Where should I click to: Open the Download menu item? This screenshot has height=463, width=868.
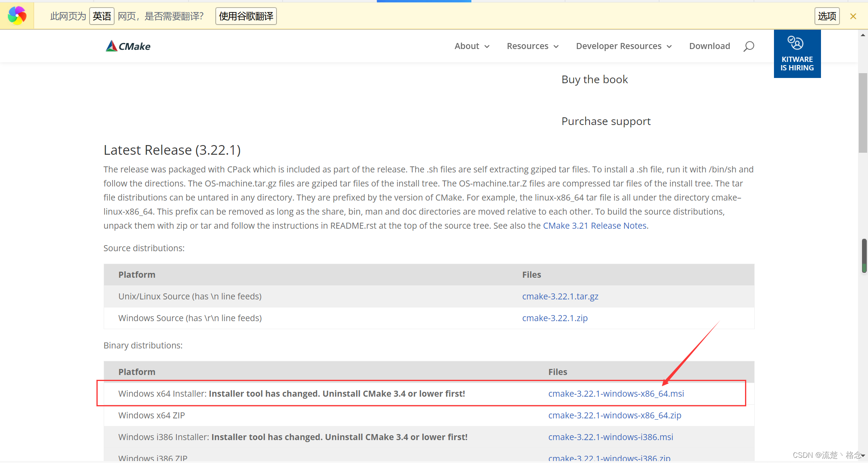(709, 46)
